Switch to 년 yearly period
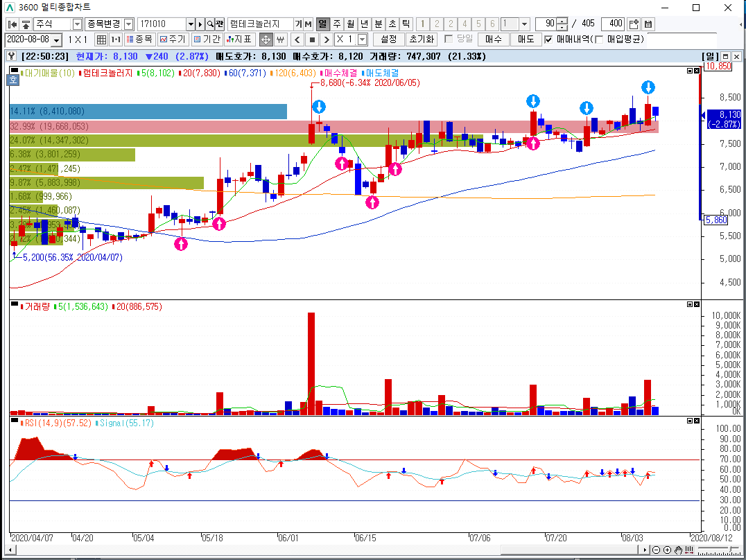746x560 pixels. coord(365,24)
